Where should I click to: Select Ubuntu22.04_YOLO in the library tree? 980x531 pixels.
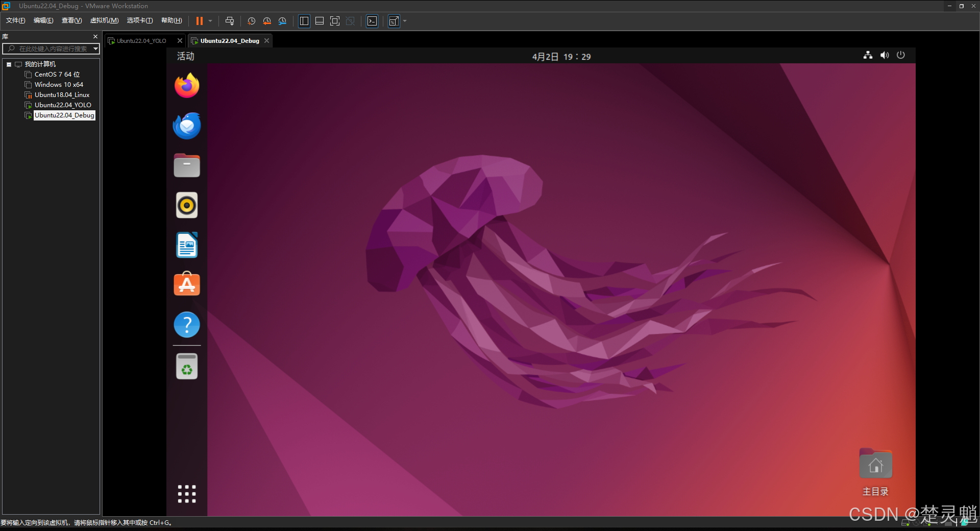click(x=63, y=105)
